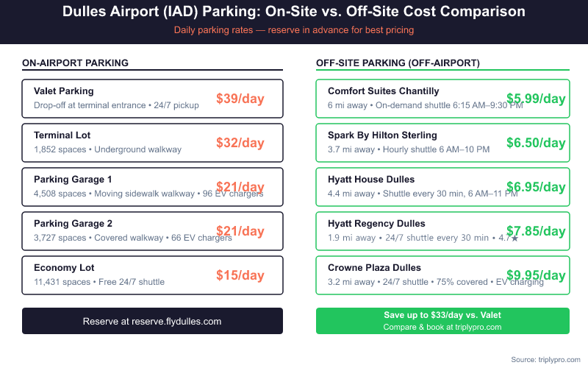This screenshot has width=588, height=368.
Task: Click the $9.95/day Crowne Plaza price
Action: point(536,275)
